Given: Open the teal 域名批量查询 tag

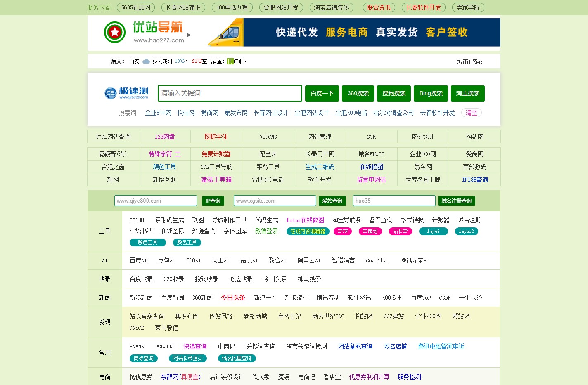Looking at the screenshot, I should tap(237, 358).
